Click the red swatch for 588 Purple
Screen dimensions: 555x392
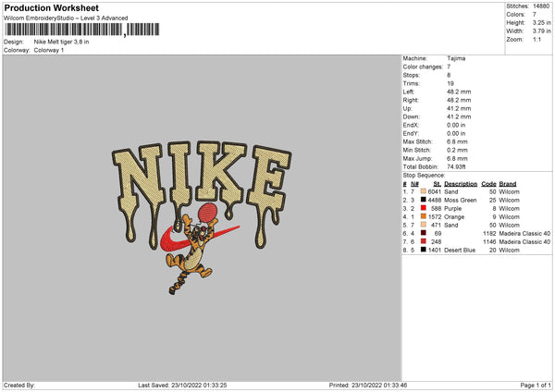(424, 208)
